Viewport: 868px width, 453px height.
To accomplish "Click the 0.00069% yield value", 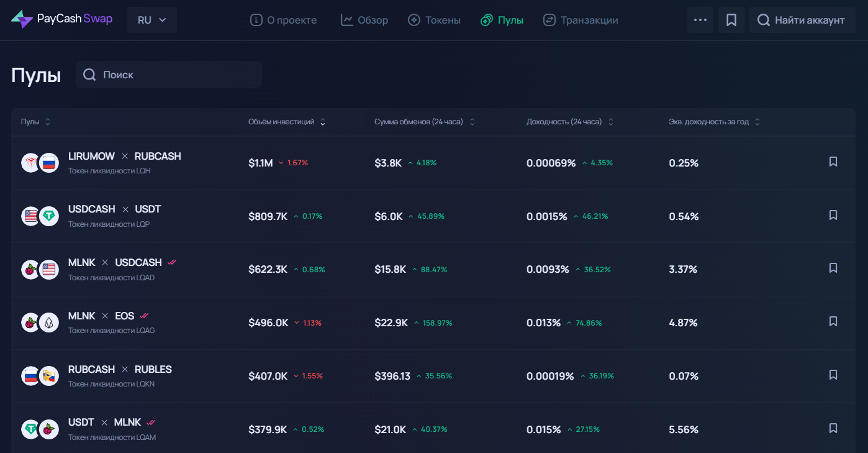I will click(x=551, y=163).
